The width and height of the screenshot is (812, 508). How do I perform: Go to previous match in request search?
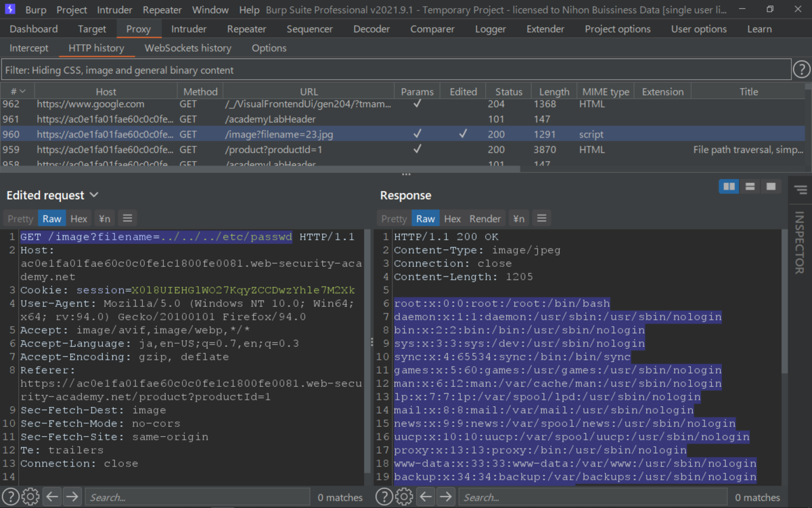52,496
